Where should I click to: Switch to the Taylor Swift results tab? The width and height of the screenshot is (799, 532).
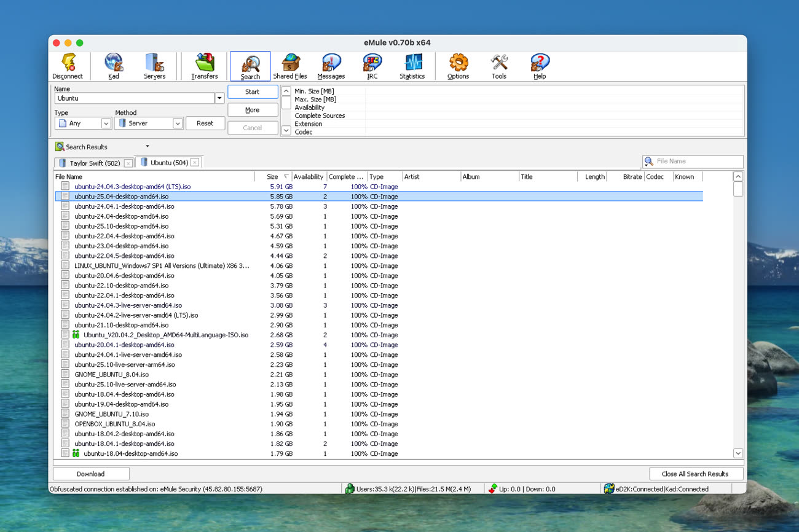[x=94, y=163]
